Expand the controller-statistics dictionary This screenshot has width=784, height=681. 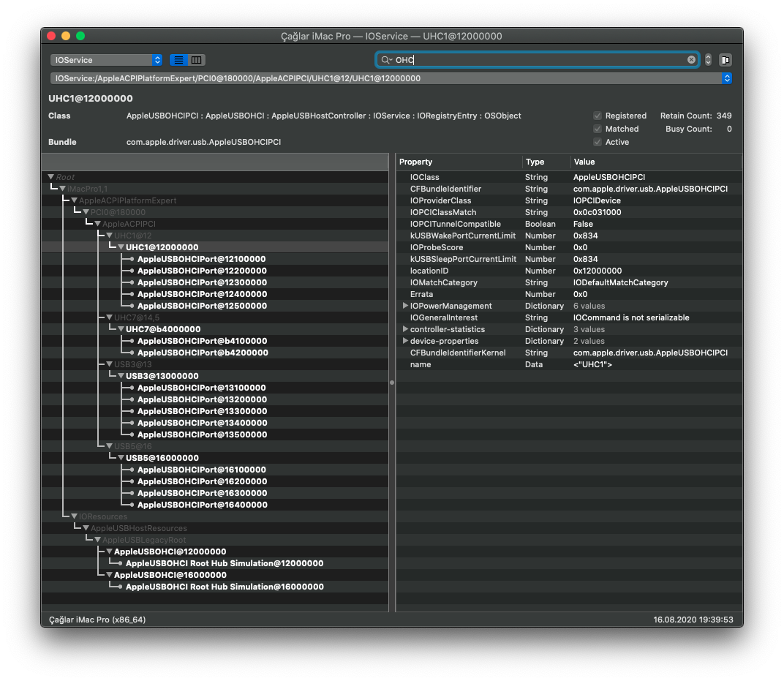pyautogui.click(x=406, y=329)
